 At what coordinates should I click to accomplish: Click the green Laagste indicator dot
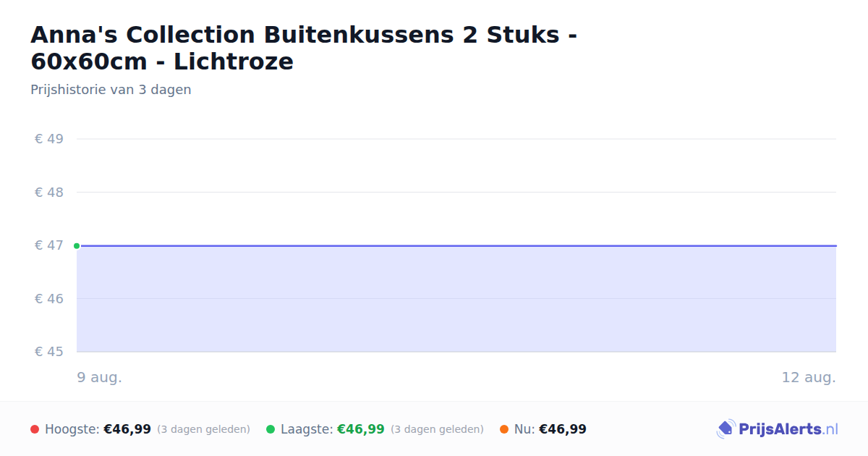click(271, 429)
